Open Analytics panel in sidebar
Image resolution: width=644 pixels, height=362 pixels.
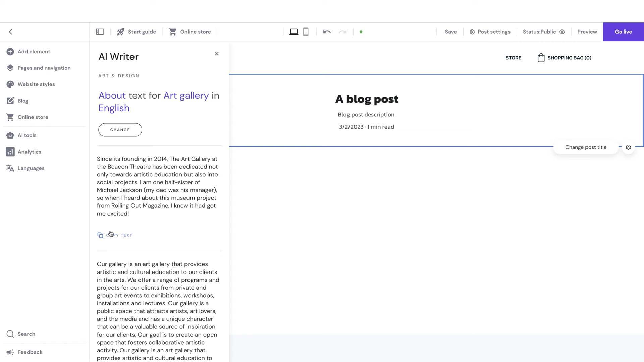(30, 152)
